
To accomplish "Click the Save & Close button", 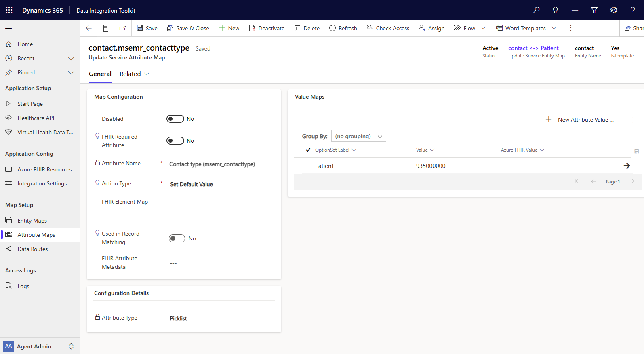I will click(188, 28).
